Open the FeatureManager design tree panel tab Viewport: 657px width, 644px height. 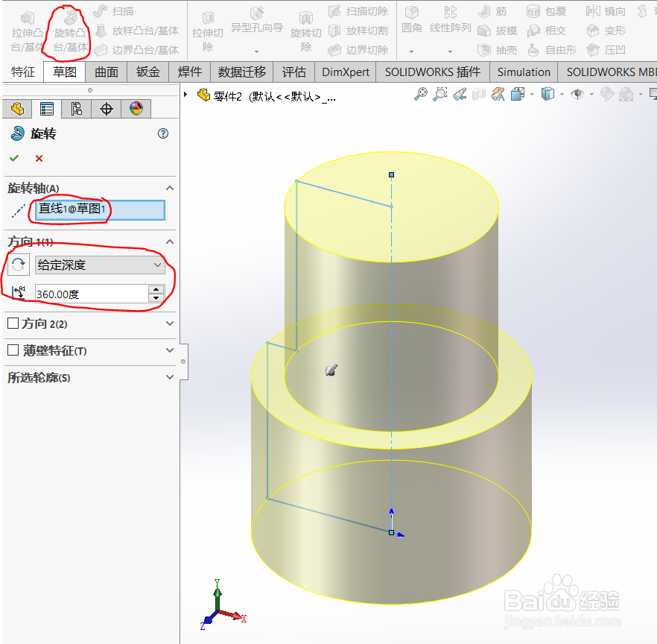coord(17,109)
